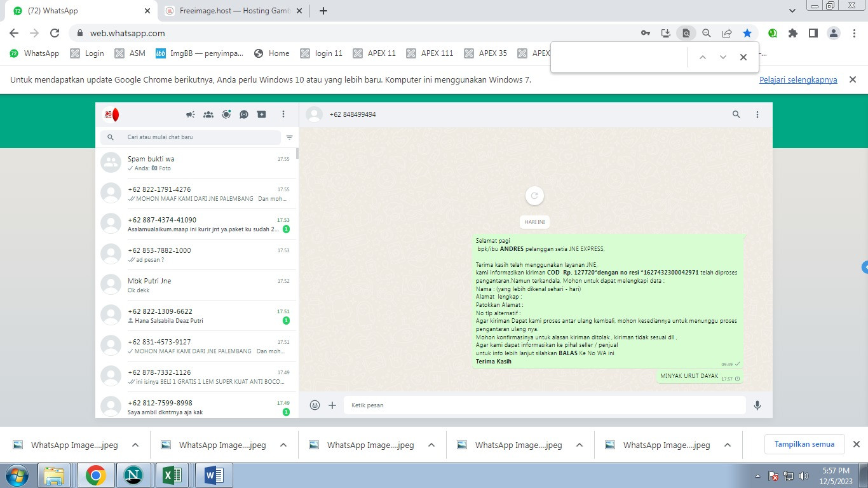Open the Status icon in WhatsApp header
This screenshot has height=488, width=868.
[x=226, y=114]
